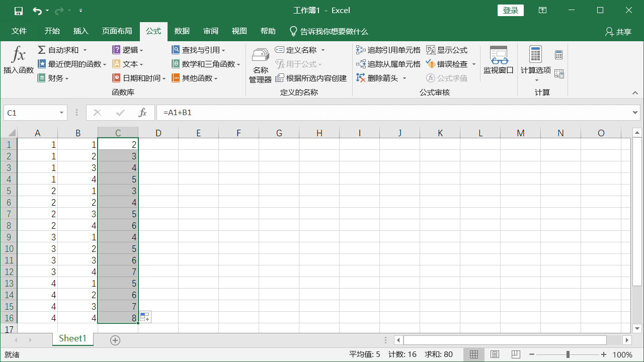Save the workbook using the floppy disk icon
This screenshot has height=362, width=644.
[19, 11]
